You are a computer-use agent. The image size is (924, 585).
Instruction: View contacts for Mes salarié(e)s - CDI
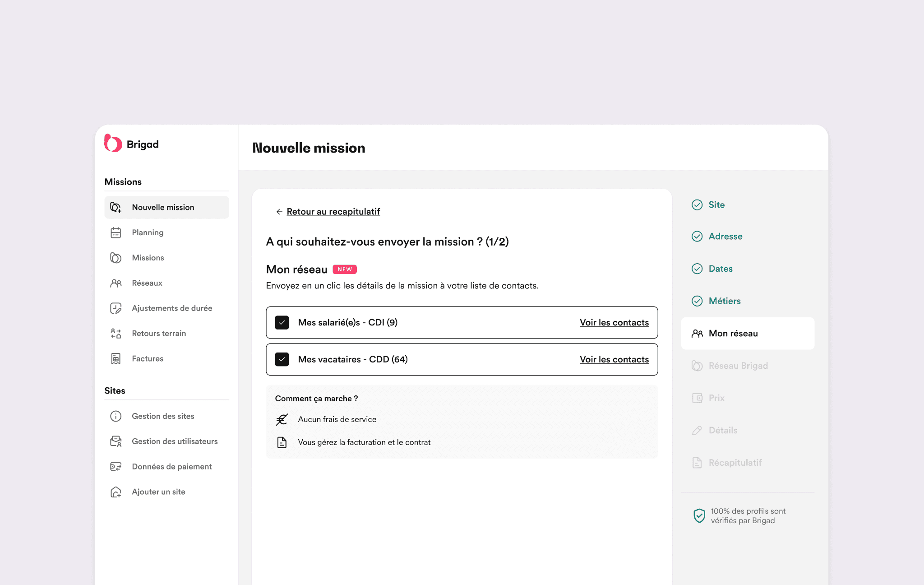(614, 323)
